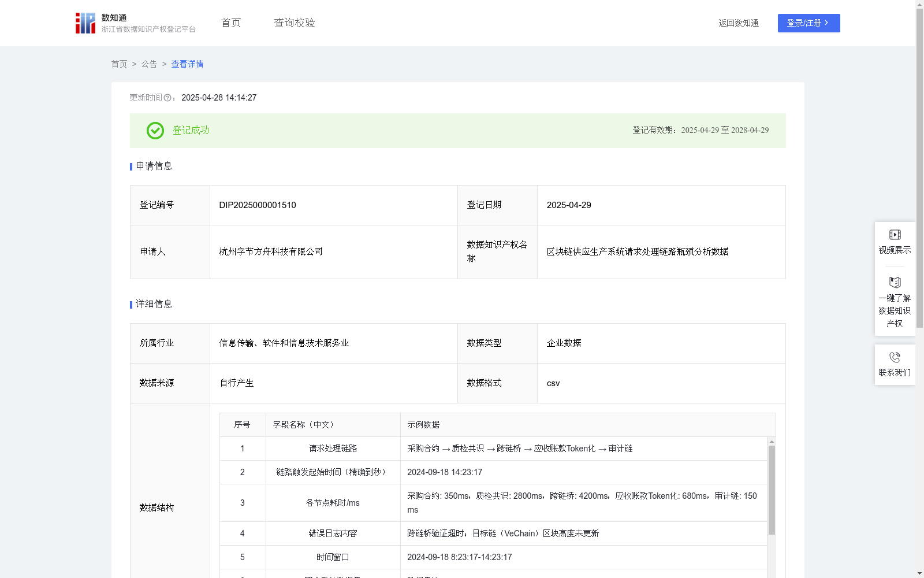Click the 登录/注册 button
The width and height of the screenshot is (924, 578).
(808, 23)
